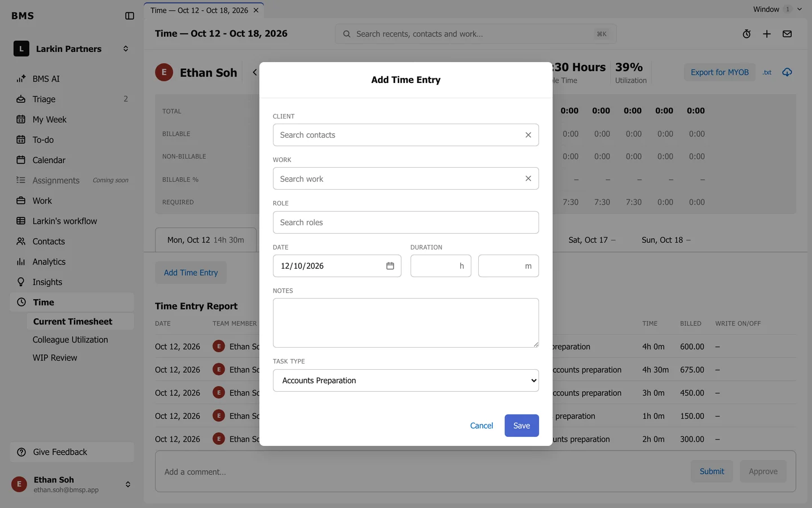812x508 pixels.
Task: Click Export for MYOB
Action: pos(720,72)
